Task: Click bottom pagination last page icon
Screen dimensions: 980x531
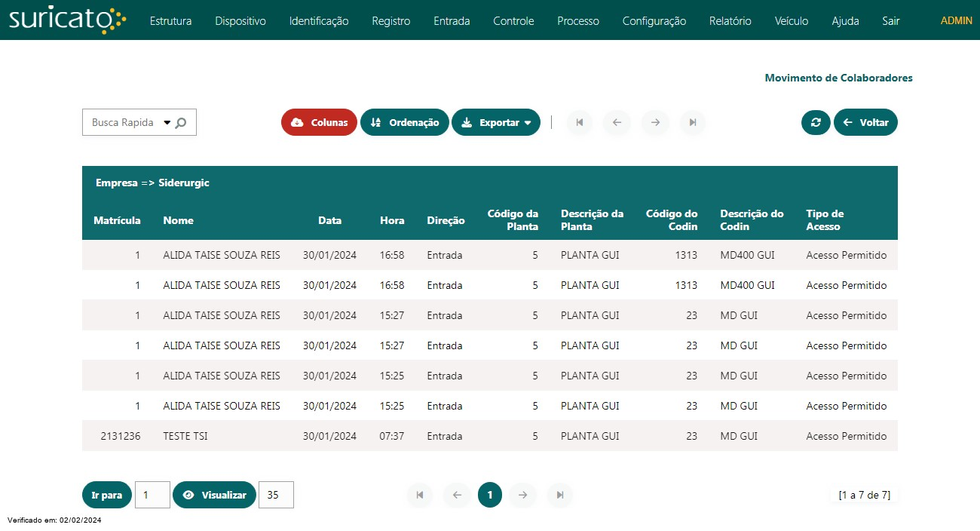Action: pyautogui.click(x=560, y=495)
